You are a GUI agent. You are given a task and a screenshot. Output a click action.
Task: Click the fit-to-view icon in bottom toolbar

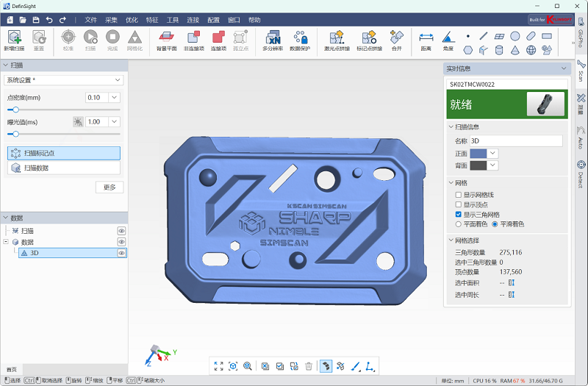[x=218, y=365]
